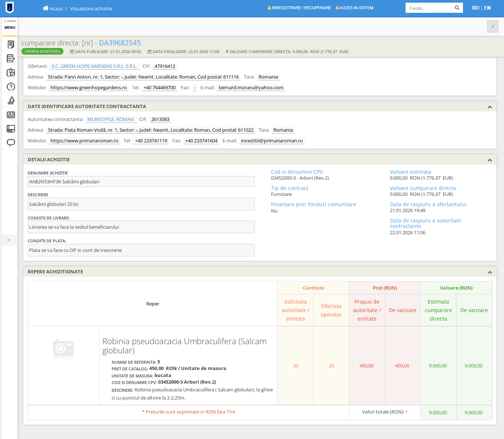Click the site logo shield in header
The image size is (504, 439).
click(10, 8)
